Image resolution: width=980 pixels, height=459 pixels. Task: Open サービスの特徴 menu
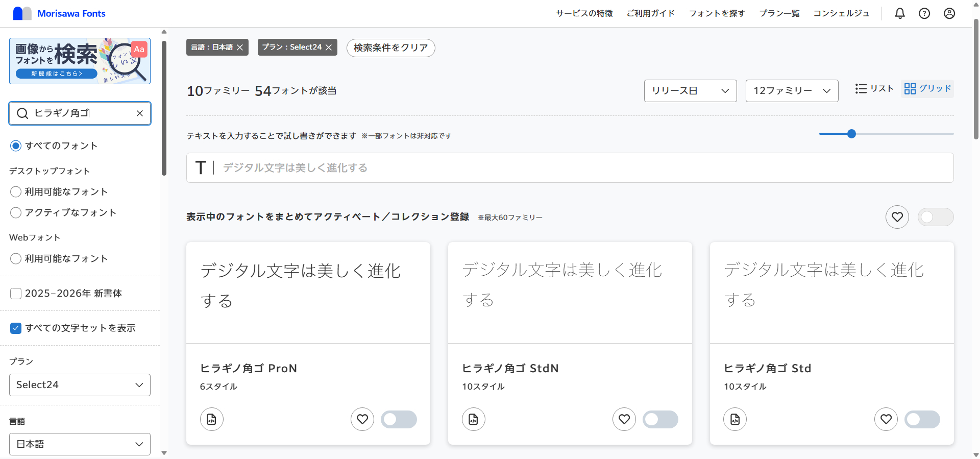(x=584, y=13)
